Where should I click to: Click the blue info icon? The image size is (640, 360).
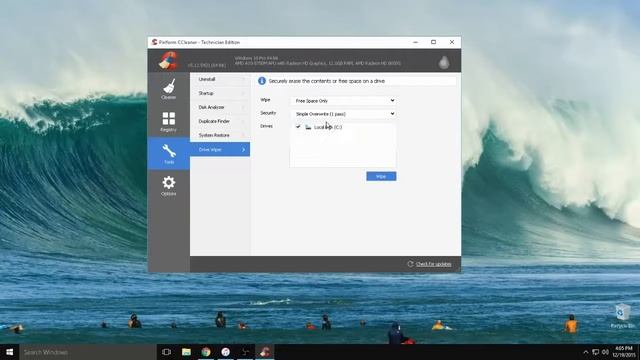coord(262,81)
